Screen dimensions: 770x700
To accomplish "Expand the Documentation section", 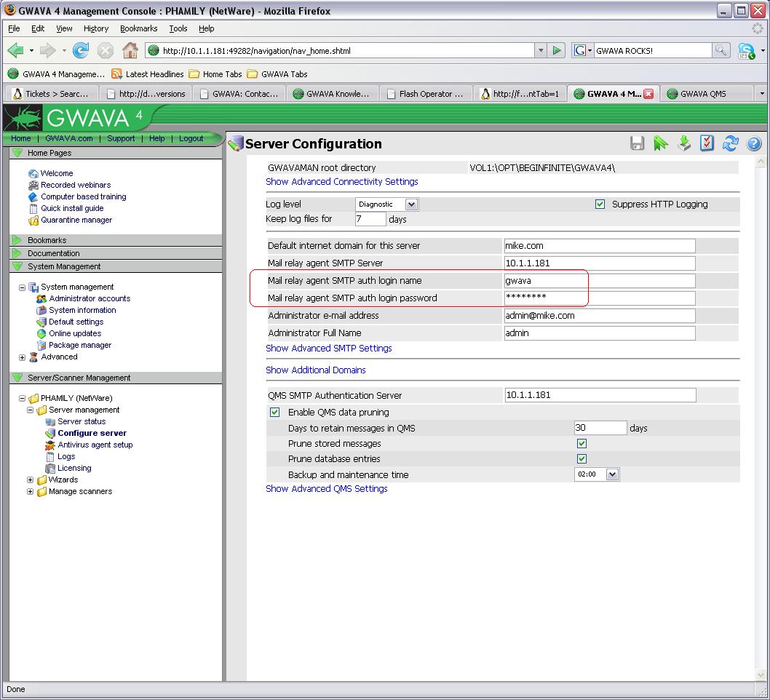I will pyautogui.click(x=17, y=253).
